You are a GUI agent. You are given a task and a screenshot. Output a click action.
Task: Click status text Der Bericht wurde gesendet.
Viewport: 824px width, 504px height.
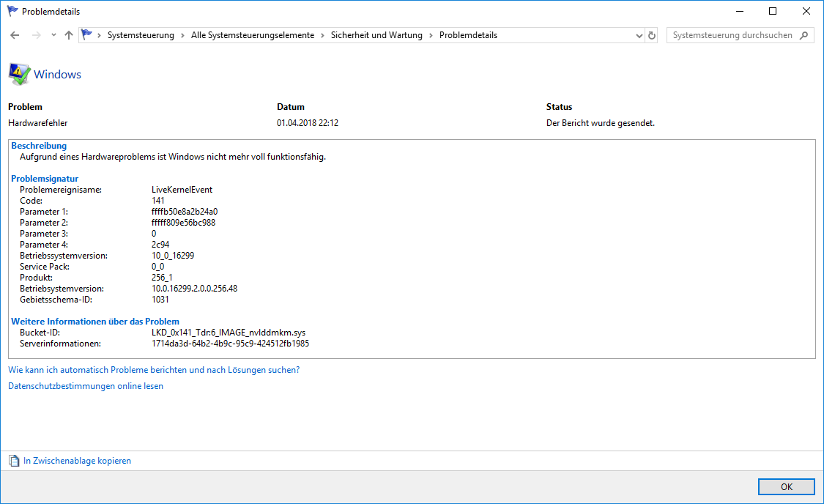[x=601, y=123]
